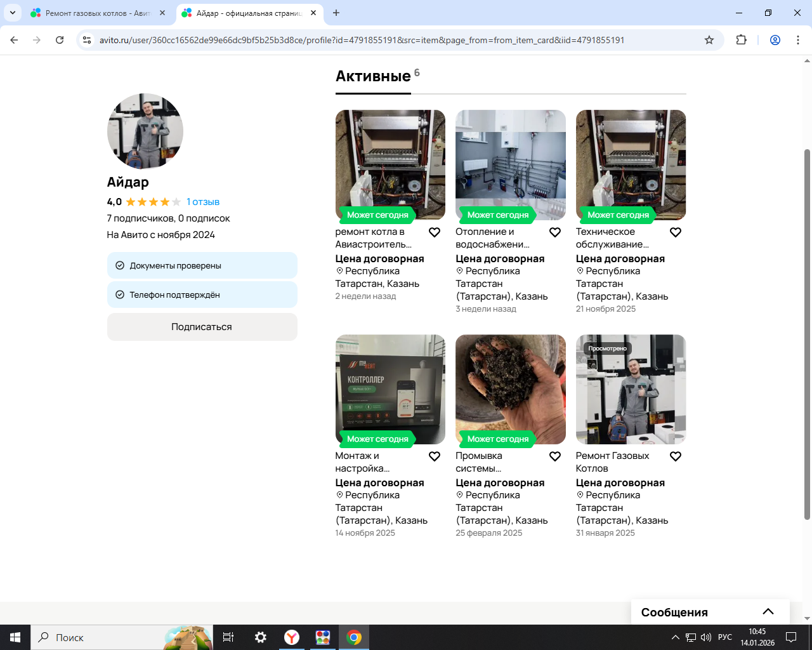Screen dimensions: 812x650
Task: Open the network status tray icon
Action: [691, 637]
